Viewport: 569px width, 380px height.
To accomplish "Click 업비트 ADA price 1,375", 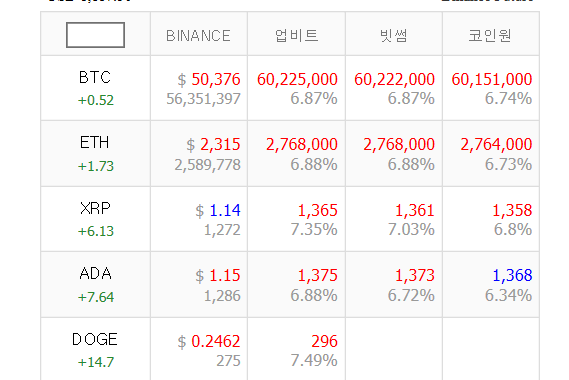I will click(318, 276).
